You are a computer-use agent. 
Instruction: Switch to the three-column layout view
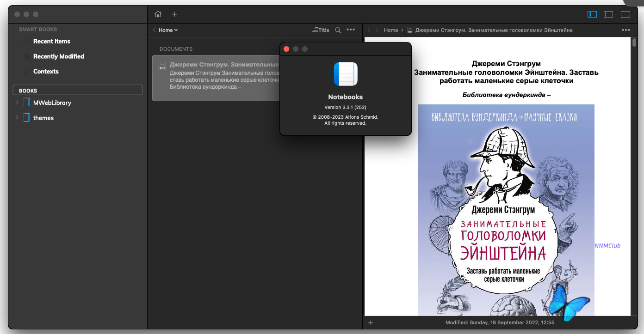tap(592, 14)
